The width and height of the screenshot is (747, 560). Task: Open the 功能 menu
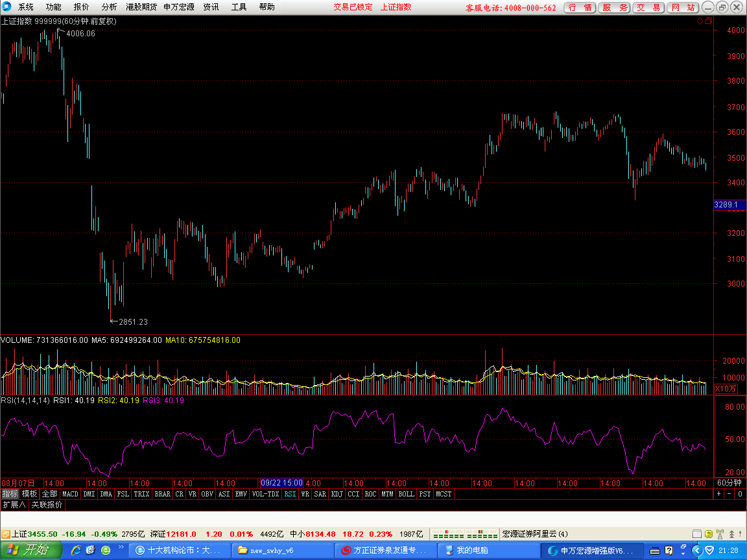pos(53,7)
